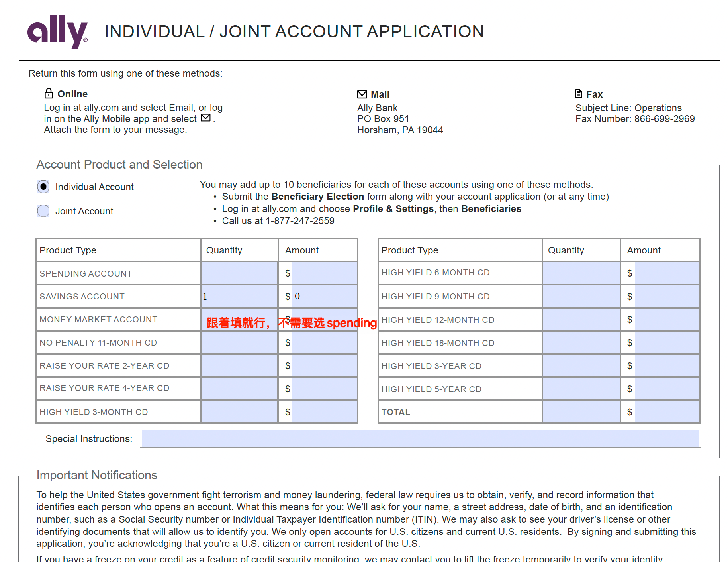Image resolution: width=728 pixels, height=562 pixels.
Task: Click High Yield 12-Month CD amount field
Action: (666, 320)
